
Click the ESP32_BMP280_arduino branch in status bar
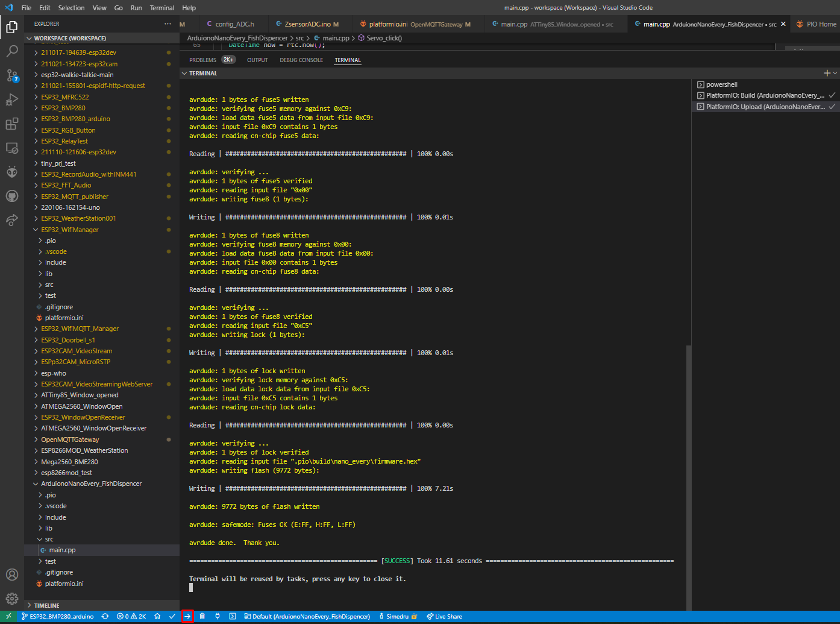pos(58,616)
